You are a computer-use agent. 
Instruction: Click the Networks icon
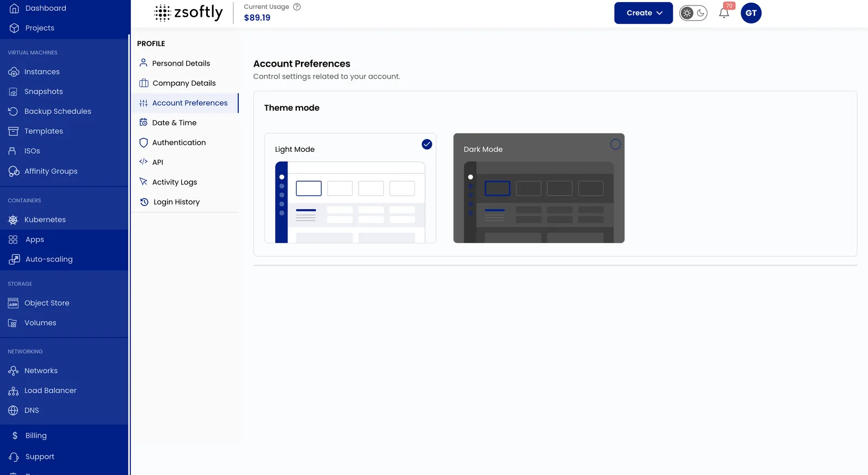[14, 371]
